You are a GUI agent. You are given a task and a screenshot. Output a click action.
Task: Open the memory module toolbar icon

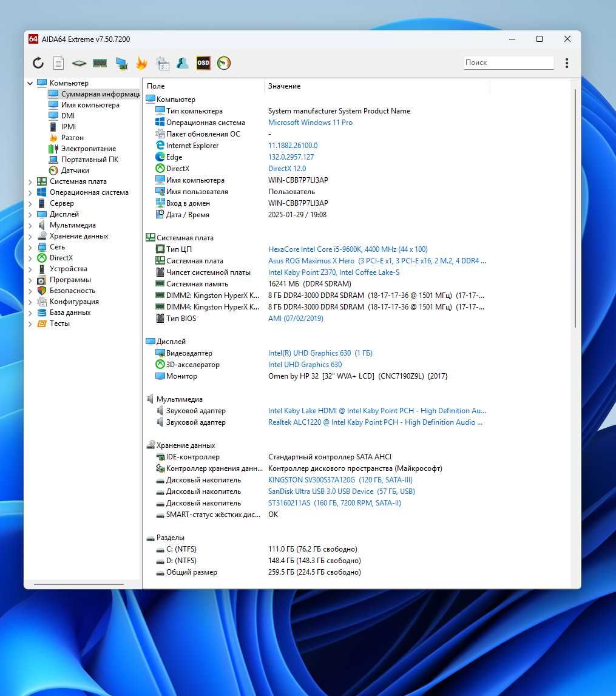pyautogui.click(x=100, y=63)
